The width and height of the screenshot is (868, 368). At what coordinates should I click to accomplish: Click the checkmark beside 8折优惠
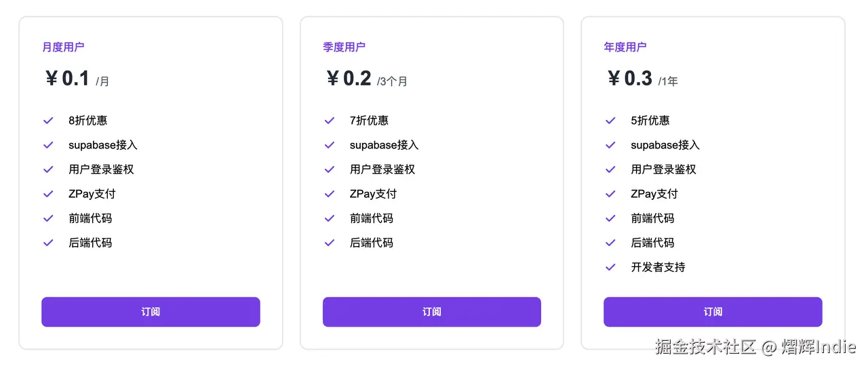pyautogui.click(x=48, y=121)
